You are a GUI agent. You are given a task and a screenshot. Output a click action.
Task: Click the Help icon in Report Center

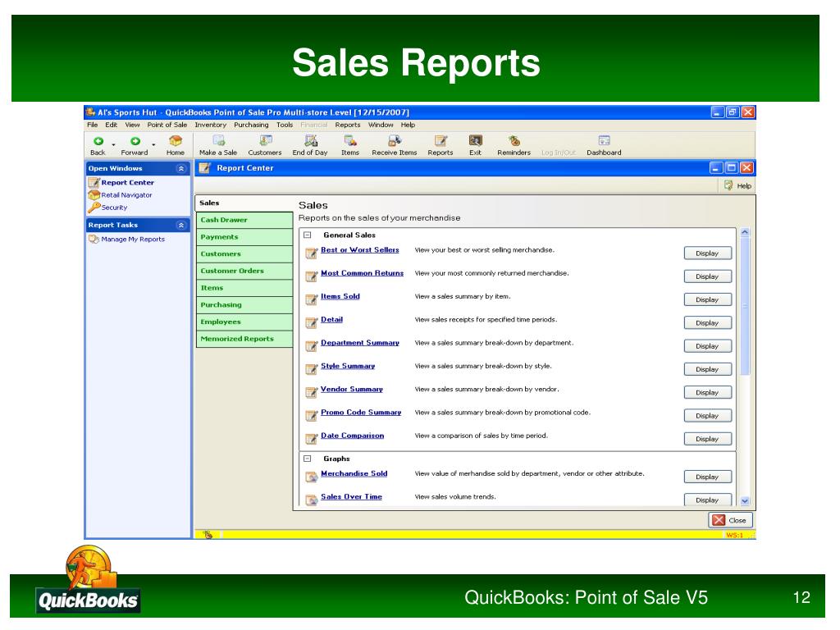738,185
